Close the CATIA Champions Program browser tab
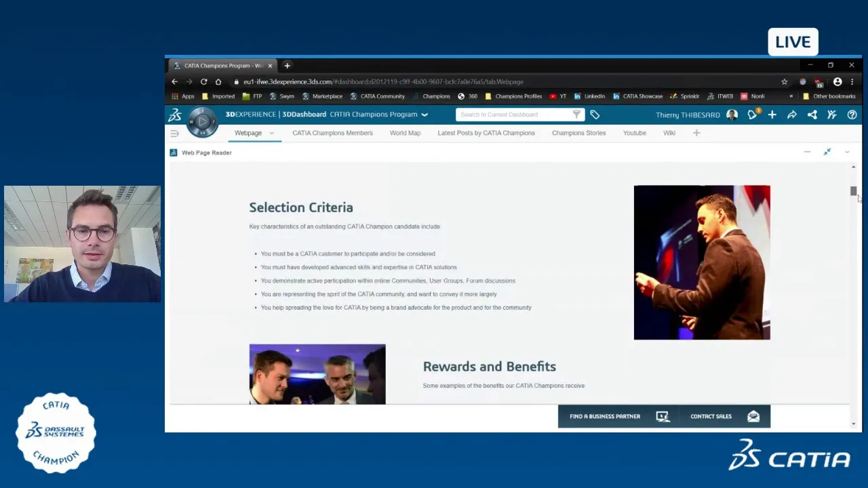The height and width of the screenshot is (488, 868). coord(270,66)
